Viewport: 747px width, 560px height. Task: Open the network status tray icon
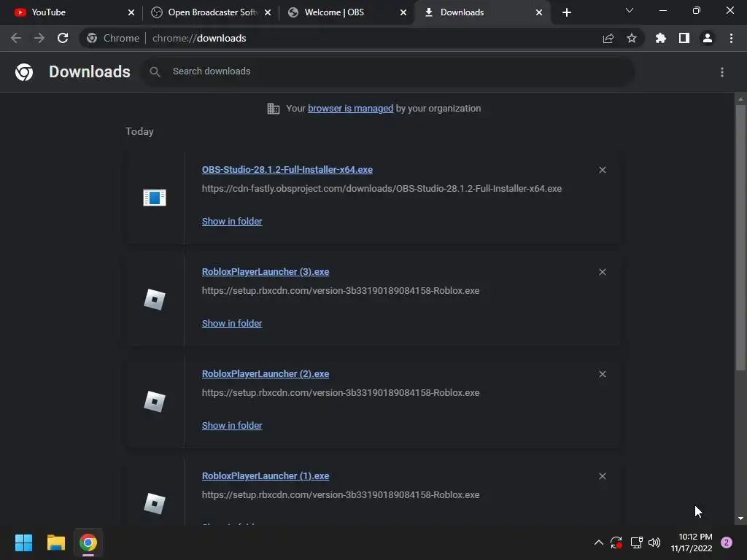click(636, 542)
